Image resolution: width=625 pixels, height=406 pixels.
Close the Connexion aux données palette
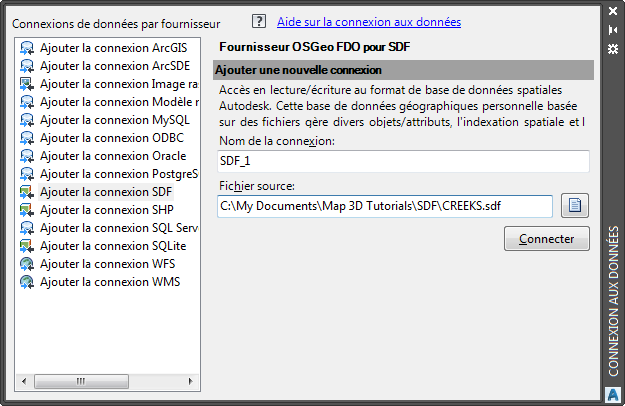(613, 11)
